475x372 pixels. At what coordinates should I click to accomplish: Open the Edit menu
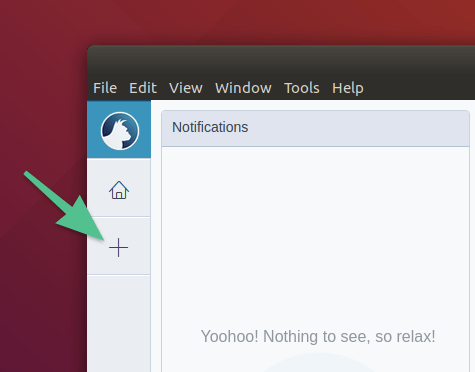pos(143,88)
